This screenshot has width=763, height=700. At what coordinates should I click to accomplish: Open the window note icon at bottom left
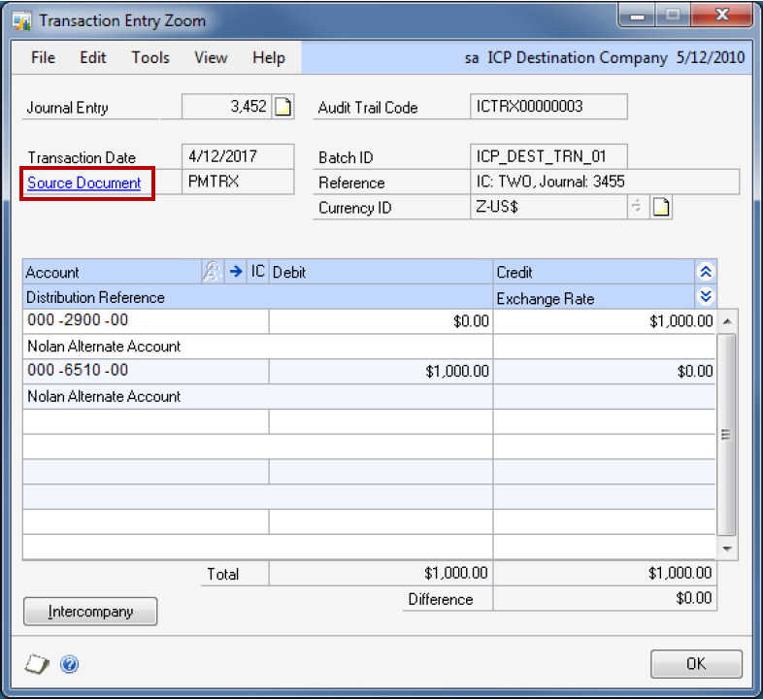point(36,664)
